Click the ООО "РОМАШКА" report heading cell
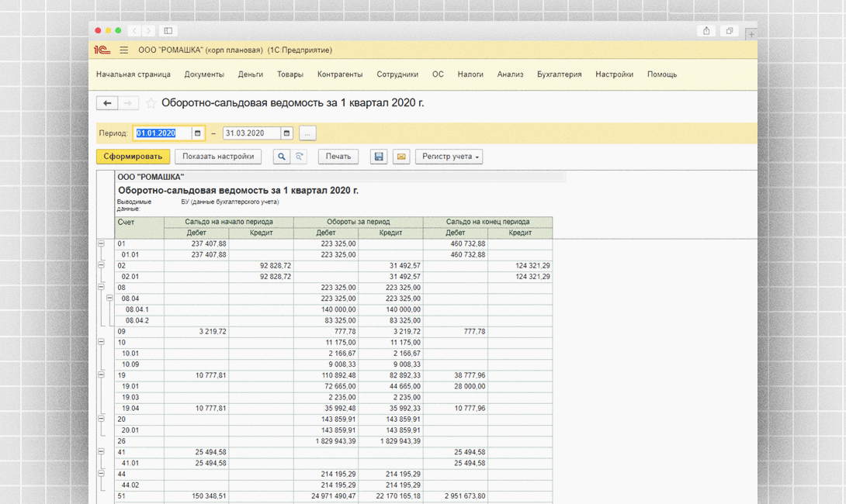 (x=151, y=177)
